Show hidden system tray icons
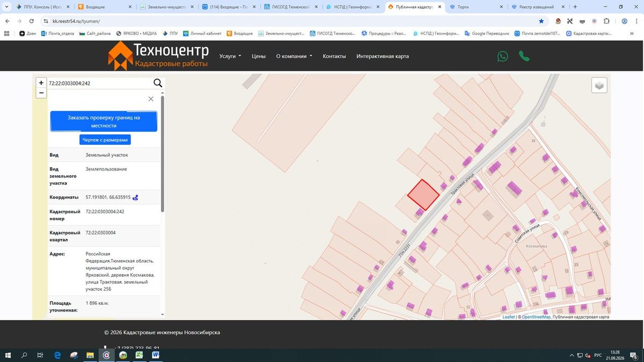 coord(572,355)
